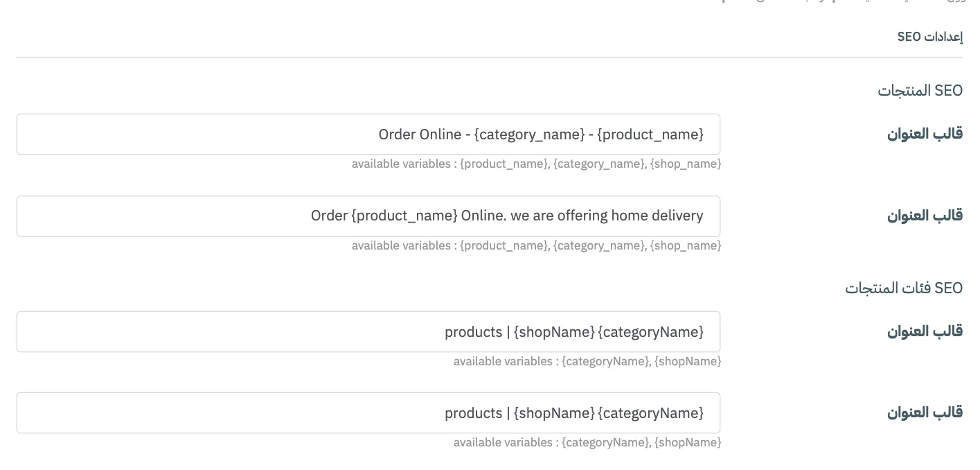Viewport: 980px width, 470px height.
Task: Click the "SEO فئات المنتجات" subsection title
Action: (x=904, y=288)
